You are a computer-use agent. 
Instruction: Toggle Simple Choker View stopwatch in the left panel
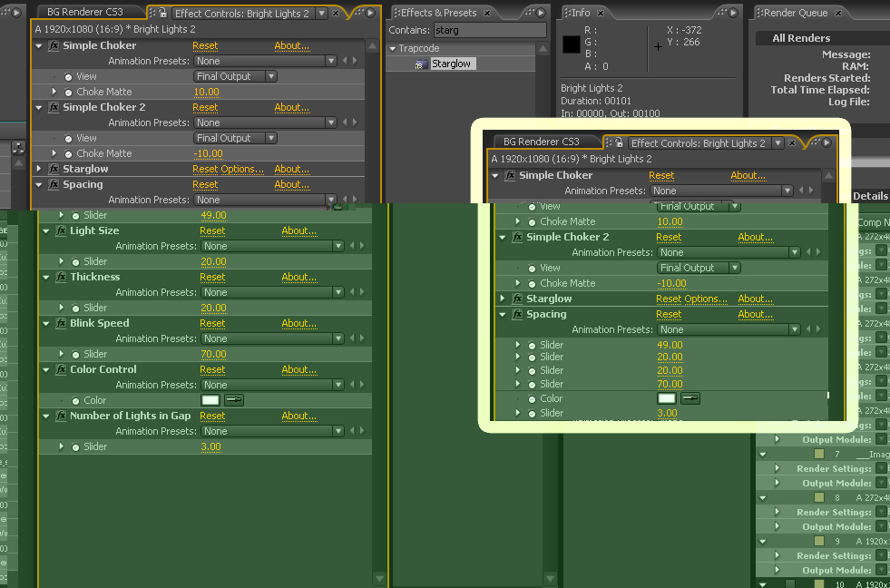point(68,76)
